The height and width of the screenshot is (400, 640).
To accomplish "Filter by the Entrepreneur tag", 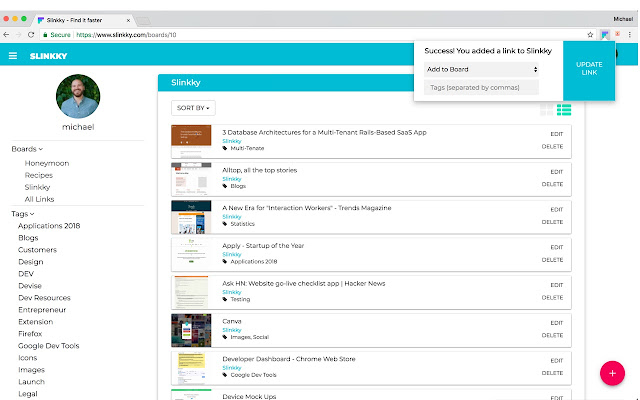I will [42, 310].
